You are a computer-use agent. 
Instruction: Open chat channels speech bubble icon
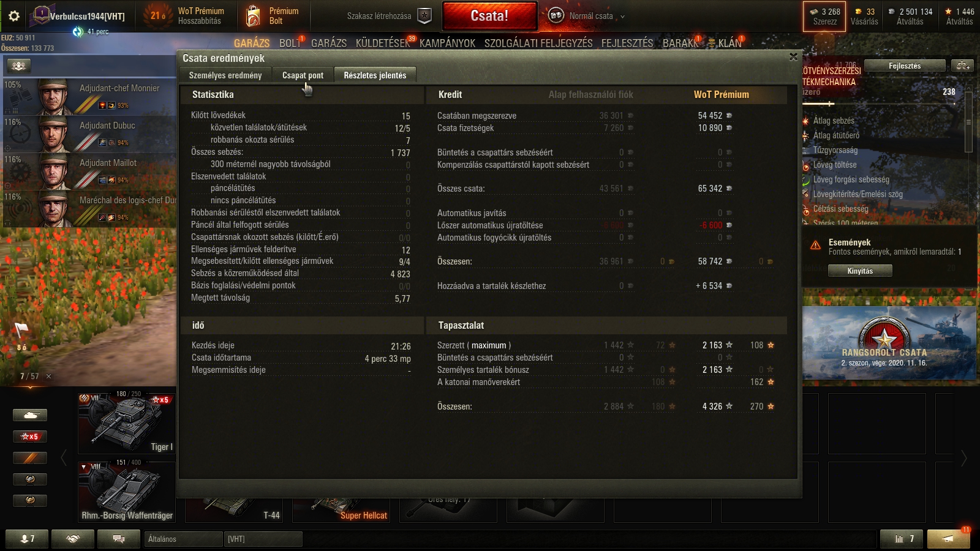[119, 539]
